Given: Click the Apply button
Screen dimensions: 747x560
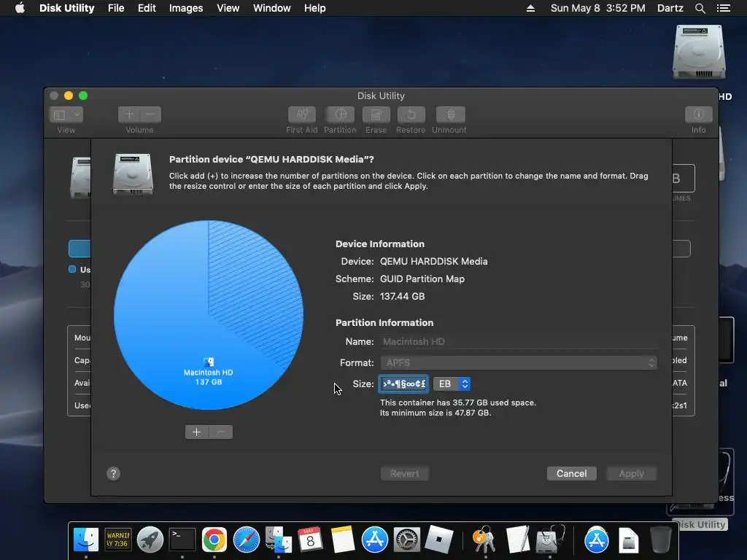Looking at the screenshot, I should pos(631,473).
